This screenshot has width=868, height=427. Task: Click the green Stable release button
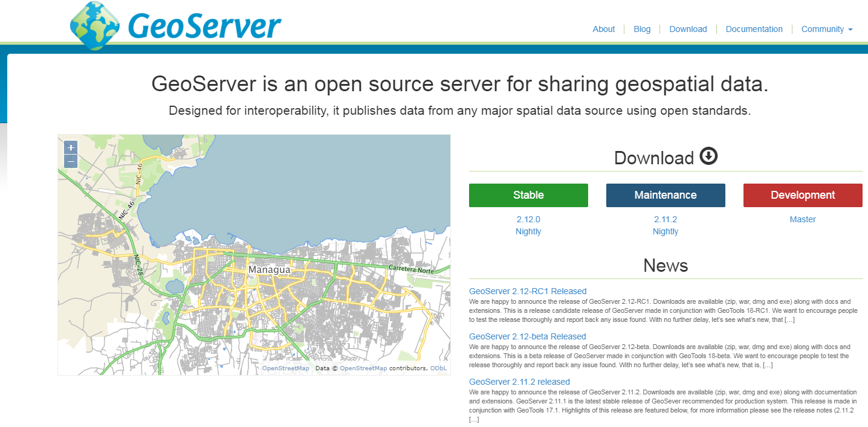tap(528, 195)
